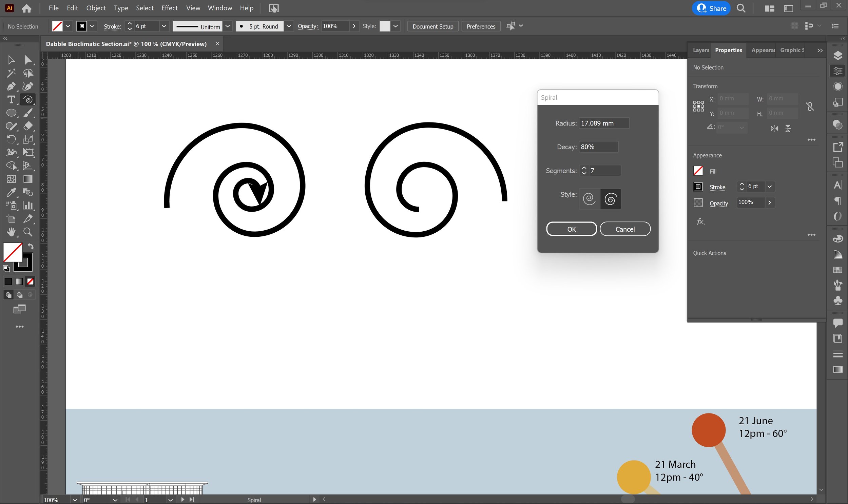The width and height of the screenshot is (848, 504).
Task: Select the Column Graph tool
Action: tap(28, 206)
